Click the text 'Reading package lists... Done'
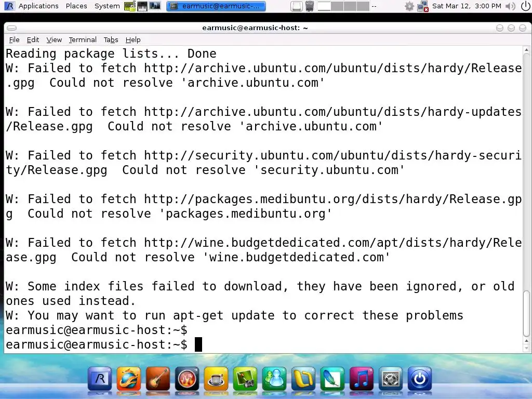Image resolution: width=532 pixels, height=399 pixels. [x=111, y=54]
